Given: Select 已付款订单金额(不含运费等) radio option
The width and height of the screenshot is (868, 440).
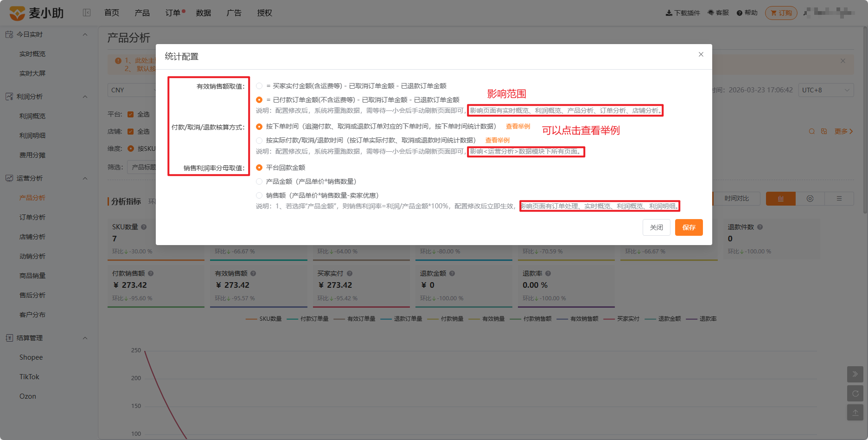Looking at the screenshot, I should coord(259,100).
